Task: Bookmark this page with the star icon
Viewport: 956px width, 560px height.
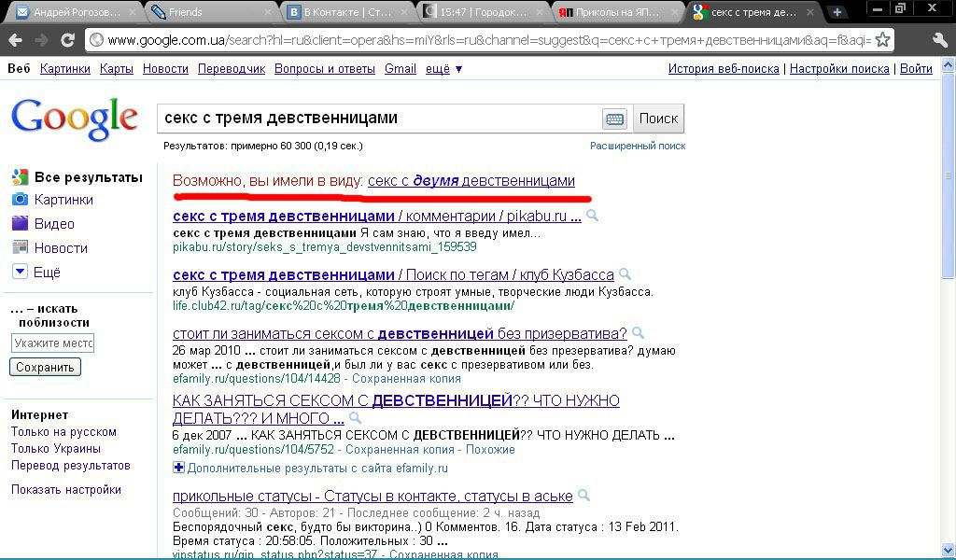Action: click(882, 40)
